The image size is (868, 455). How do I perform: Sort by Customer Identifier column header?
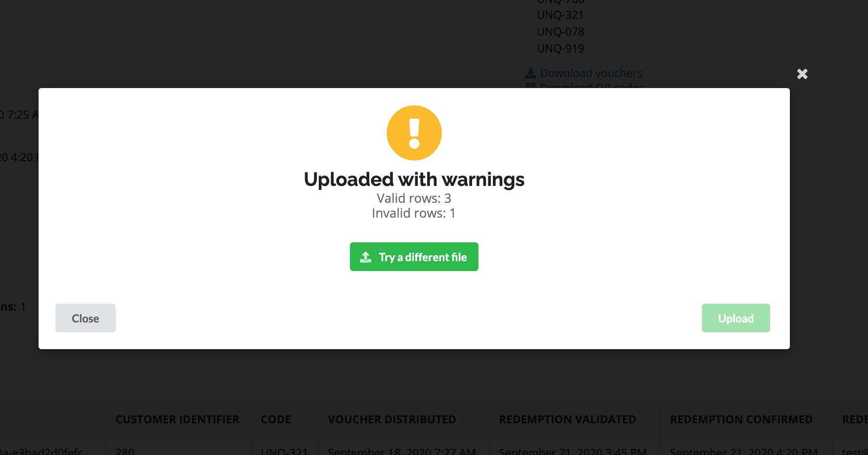[x=177, y=419]
